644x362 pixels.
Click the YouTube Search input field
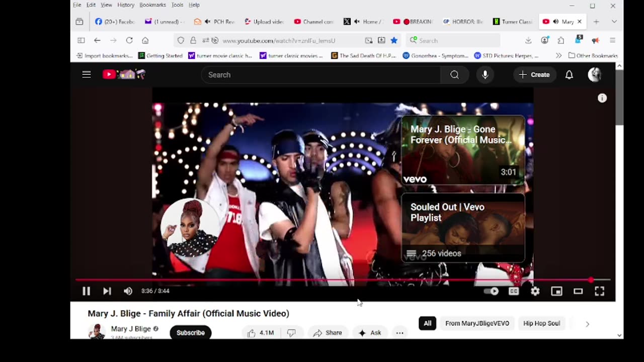click(321, 75)
